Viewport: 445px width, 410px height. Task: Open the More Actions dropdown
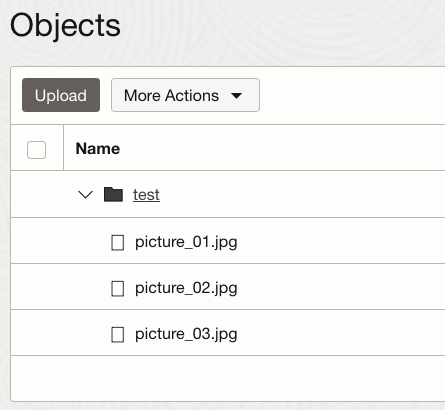[185, 95]
